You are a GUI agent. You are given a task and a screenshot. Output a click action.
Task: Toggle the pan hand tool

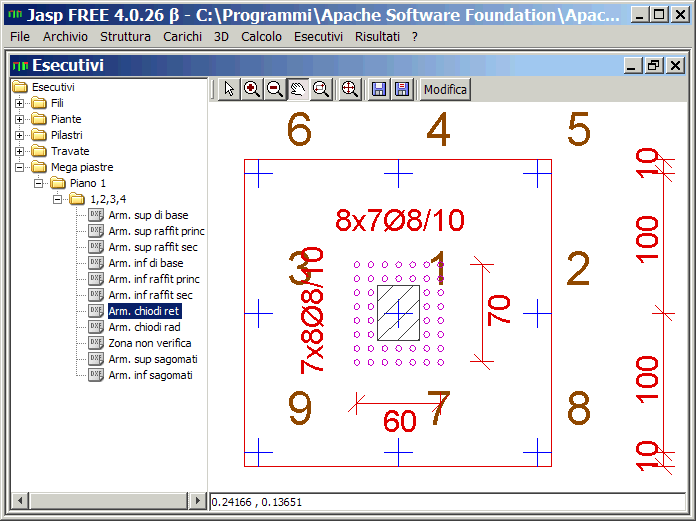pyautogui.click(x=298, y=90)
